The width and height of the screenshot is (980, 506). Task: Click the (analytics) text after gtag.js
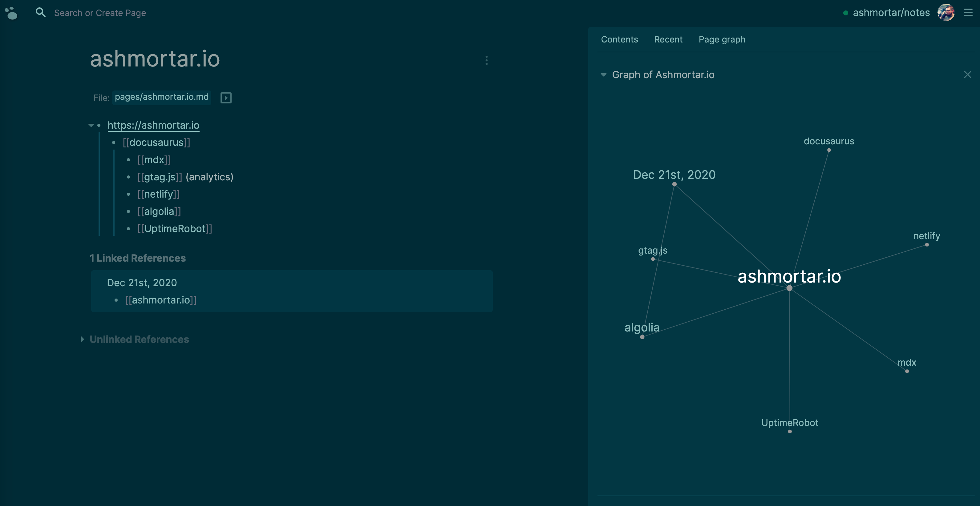tap(209, 177)
